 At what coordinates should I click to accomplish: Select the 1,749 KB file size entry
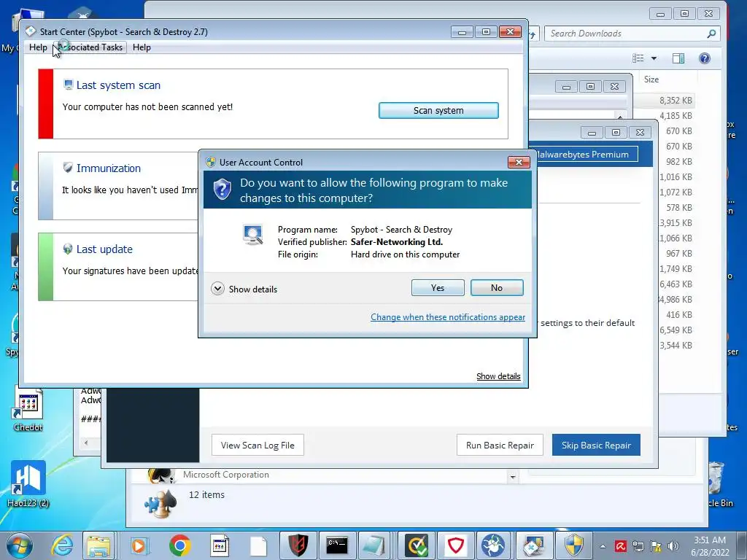click(676, 268)
